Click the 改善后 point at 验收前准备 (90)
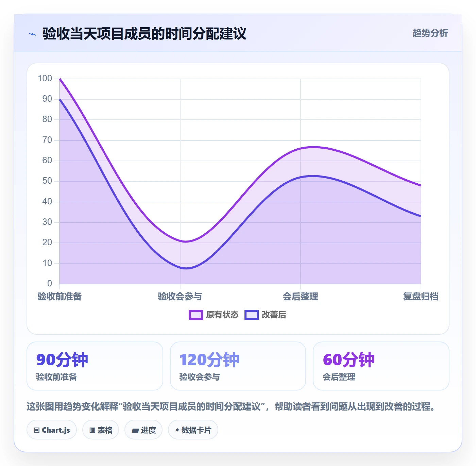The image size is (476, 466). (x=60, y=99)
